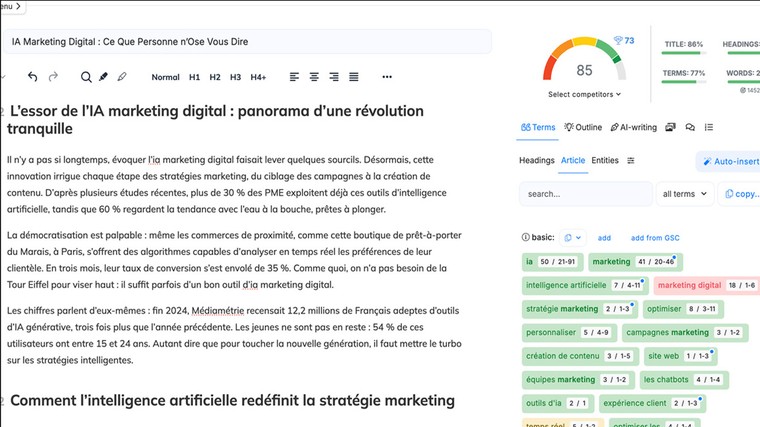This screenshot has width=760, height=427.
Task: Align text left
Action: tap(294, 77)
